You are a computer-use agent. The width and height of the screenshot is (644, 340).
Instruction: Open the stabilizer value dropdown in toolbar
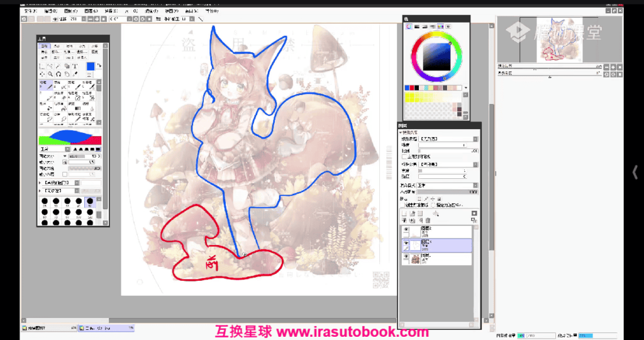tap(191, 19)
